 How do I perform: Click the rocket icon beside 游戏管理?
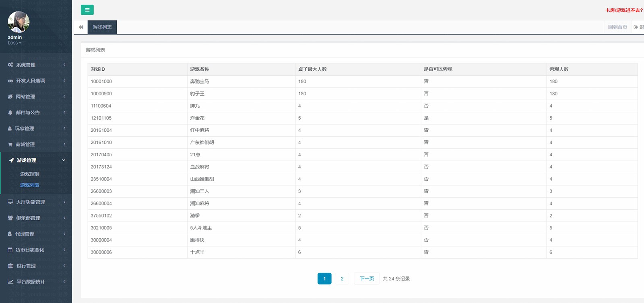tap(11, 160)
